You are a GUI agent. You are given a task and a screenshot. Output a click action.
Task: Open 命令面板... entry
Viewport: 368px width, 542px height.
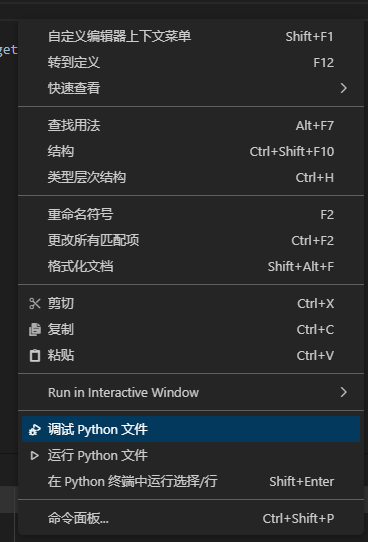click(x=191, y=518)
